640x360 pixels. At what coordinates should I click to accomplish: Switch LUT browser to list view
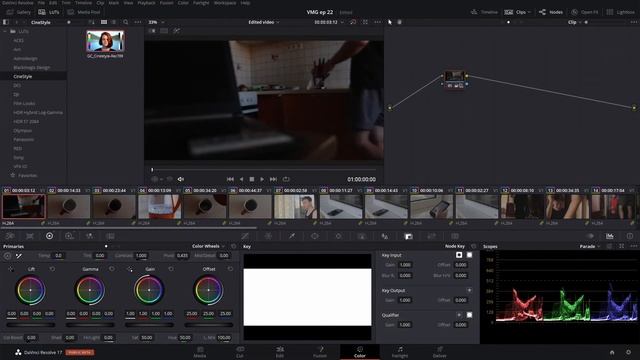(x=114, y=22)
